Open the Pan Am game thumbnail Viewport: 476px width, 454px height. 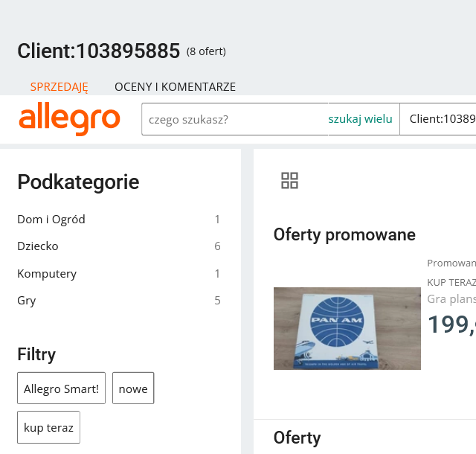(347, 328)
